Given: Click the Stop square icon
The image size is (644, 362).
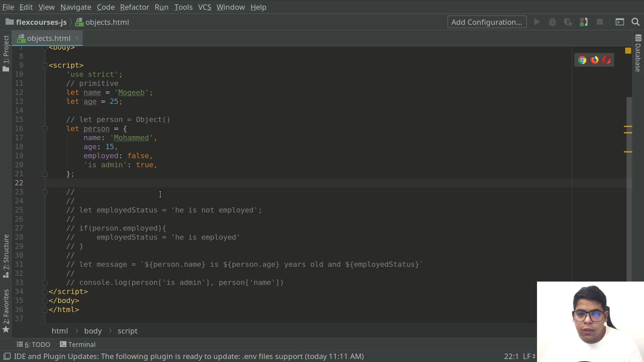Looking at the screenshot, I should (600, 22).
